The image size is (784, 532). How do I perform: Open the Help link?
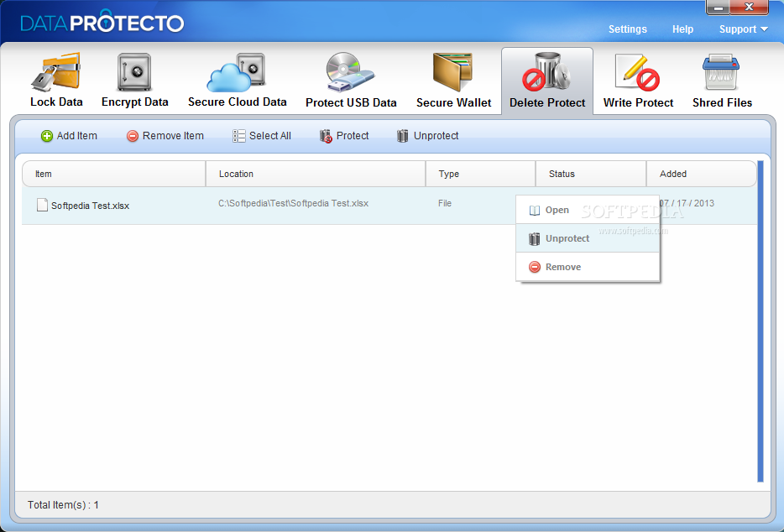click(682, 29)
